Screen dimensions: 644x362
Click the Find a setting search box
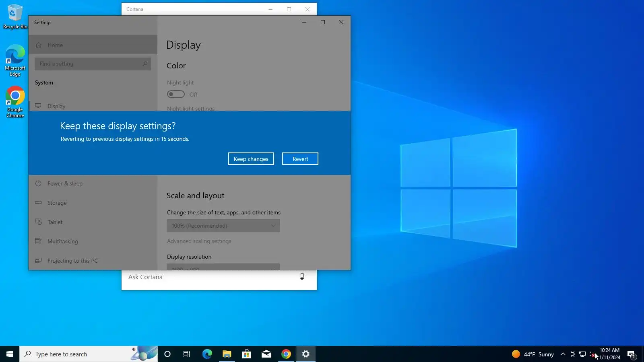[93, 64]
